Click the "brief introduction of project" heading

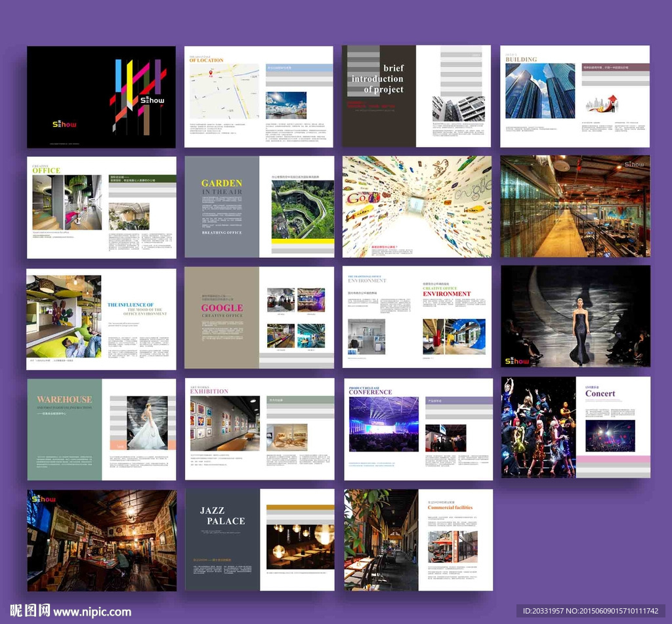378,79
